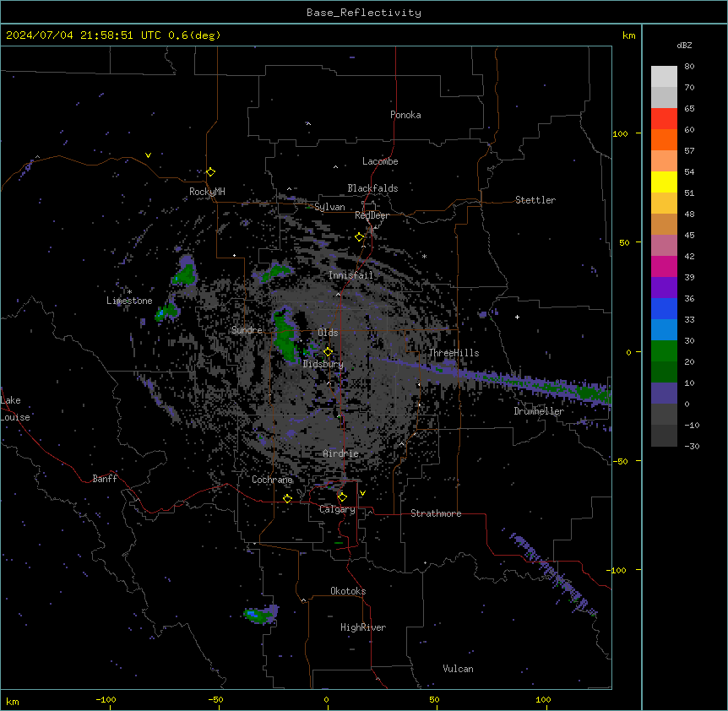Image resolution: width=728 pixels, height=711 pixels.
Task: Select the Banff label
Action: [105, 479]
